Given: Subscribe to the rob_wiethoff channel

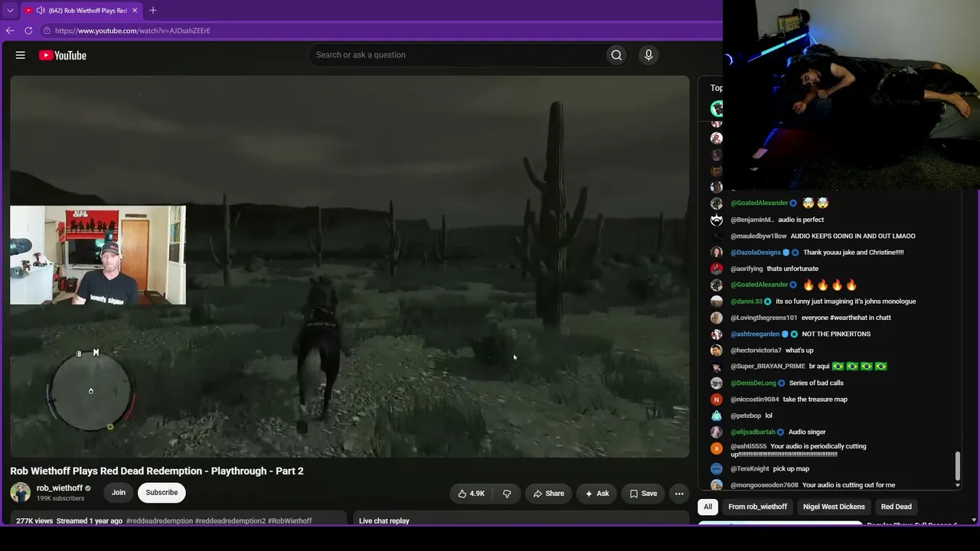Looking at the screenshot, I should click(x=162, y=492).
